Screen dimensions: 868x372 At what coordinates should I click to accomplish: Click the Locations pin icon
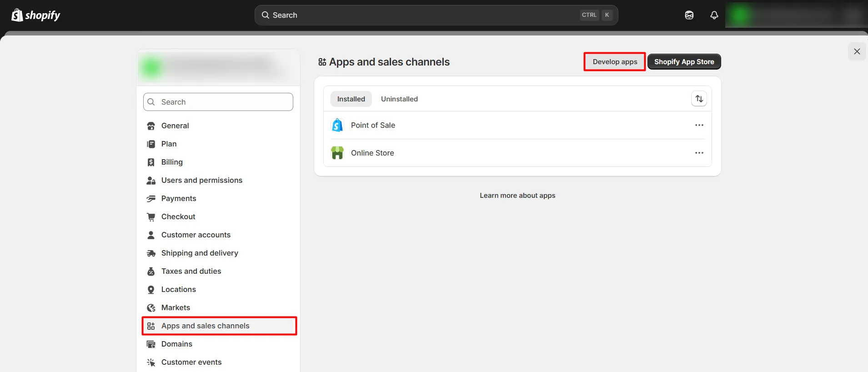pos(151,290)
